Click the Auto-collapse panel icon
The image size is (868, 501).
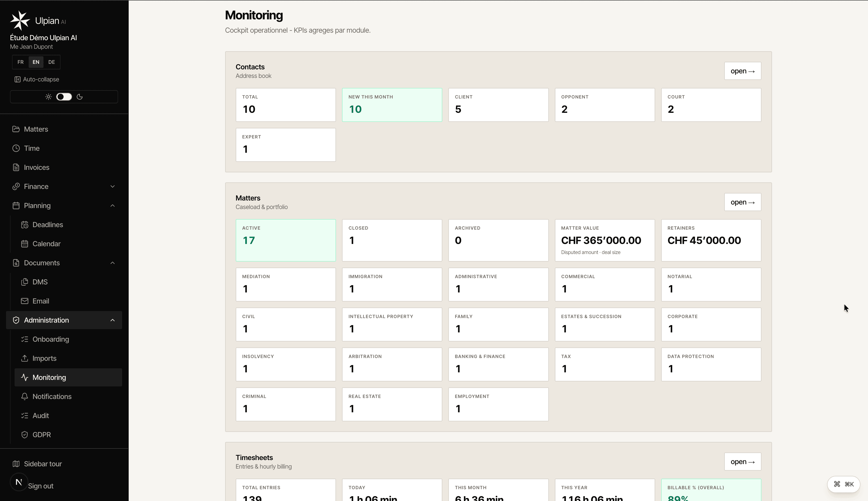coord(17,79)
